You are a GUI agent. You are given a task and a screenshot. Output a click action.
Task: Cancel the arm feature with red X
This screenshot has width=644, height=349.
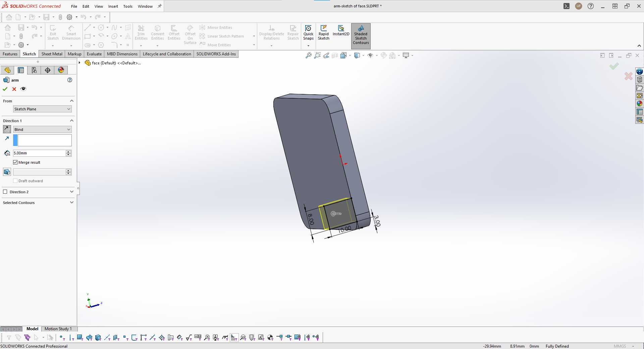(x=14, y=89)
